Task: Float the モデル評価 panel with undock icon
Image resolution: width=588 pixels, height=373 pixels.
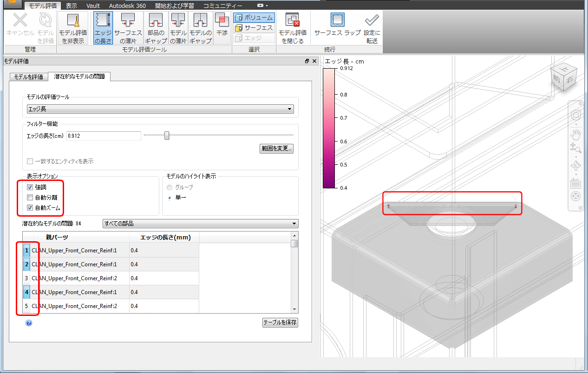Action: (x=307, y=61)
